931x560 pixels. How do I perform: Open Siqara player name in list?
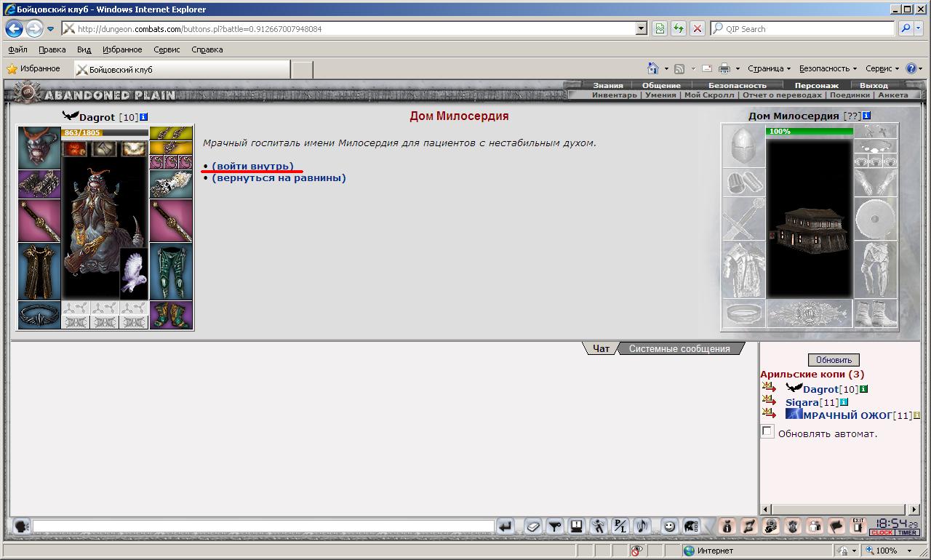(802, 402)
